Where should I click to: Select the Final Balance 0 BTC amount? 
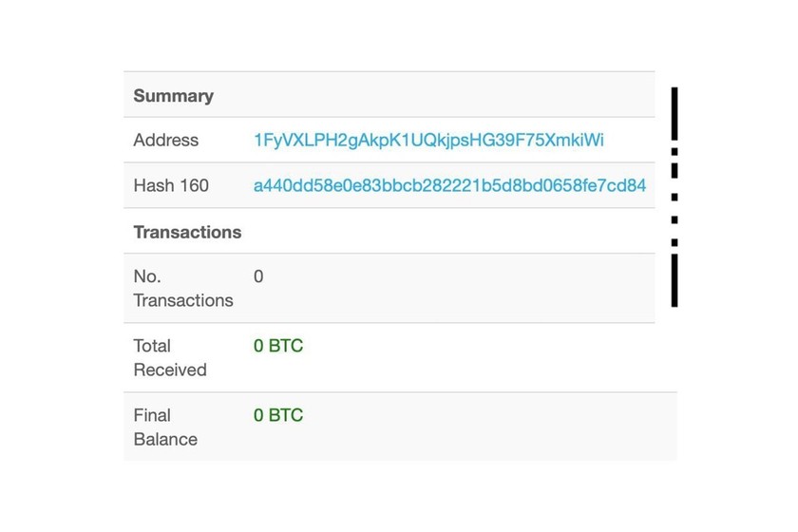pos(278,415)
